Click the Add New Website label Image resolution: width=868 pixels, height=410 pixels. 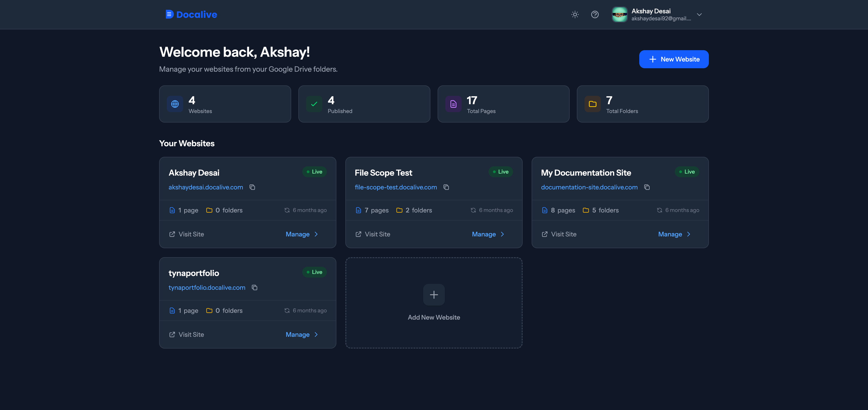coord(434,317)
